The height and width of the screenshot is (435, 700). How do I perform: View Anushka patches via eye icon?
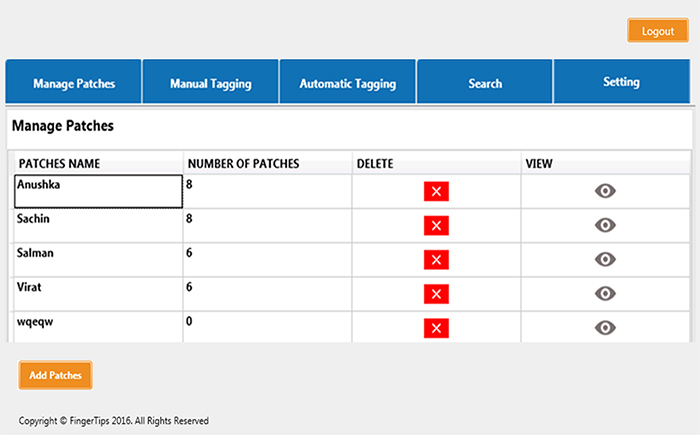pos(605,192)
